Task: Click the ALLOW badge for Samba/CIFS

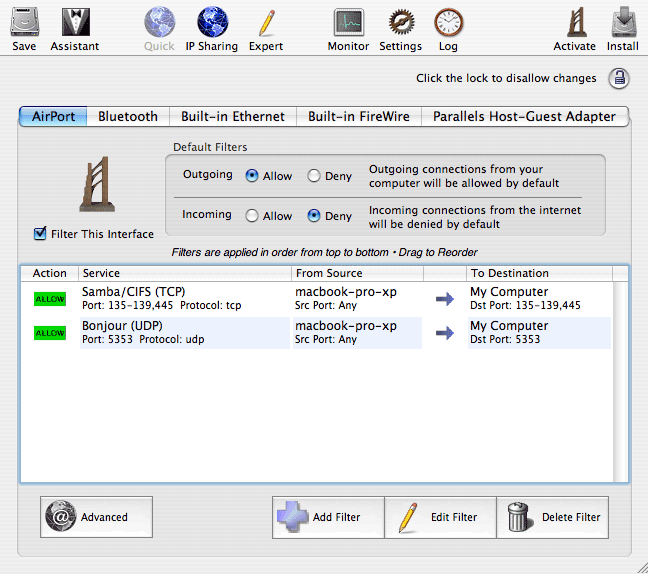Action: (50, 299)
